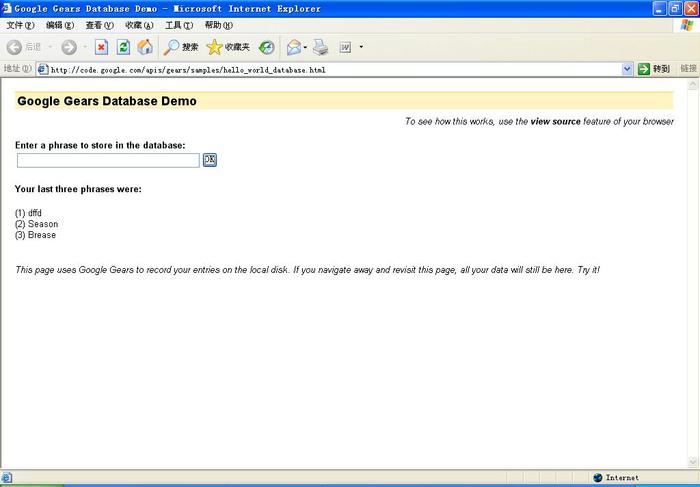Open the Edit button dropdown arrow
This screenshot has height=487, width=700.
pyautogui.click(x=361, y=47)
